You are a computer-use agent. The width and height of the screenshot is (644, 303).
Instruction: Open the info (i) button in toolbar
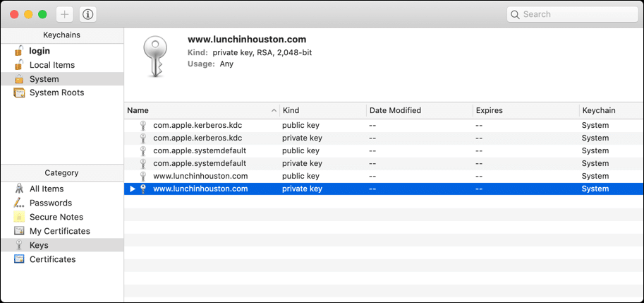tap(87, 14)
